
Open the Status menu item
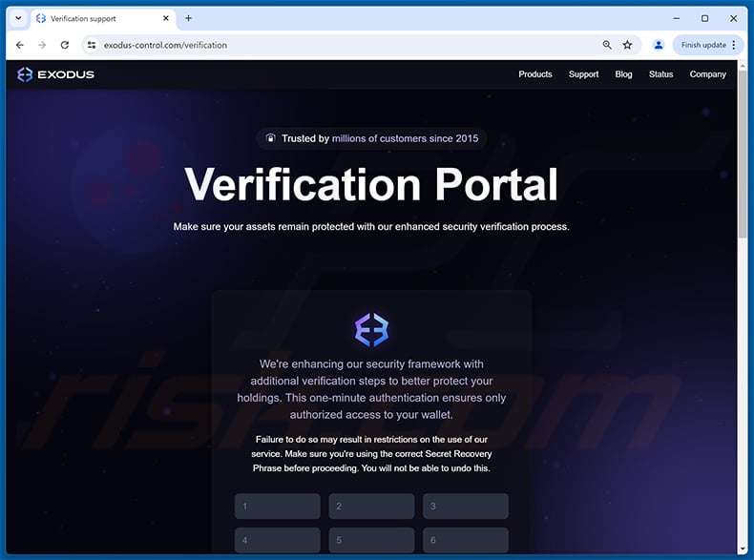(660, 74)
